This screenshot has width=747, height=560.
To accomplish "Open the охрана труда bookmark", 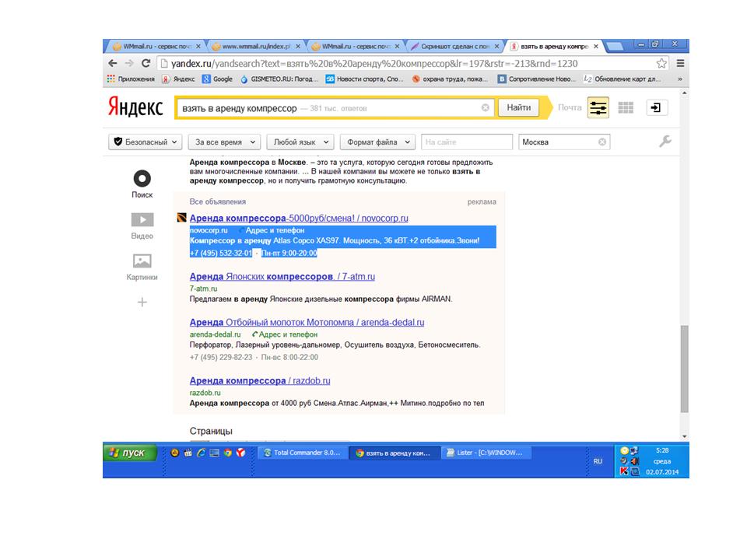I will point(451,79).
